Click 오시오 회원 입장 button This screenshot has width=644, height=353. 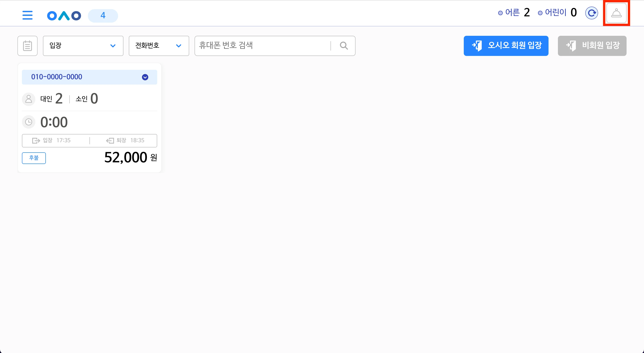[x=506, y=46]
